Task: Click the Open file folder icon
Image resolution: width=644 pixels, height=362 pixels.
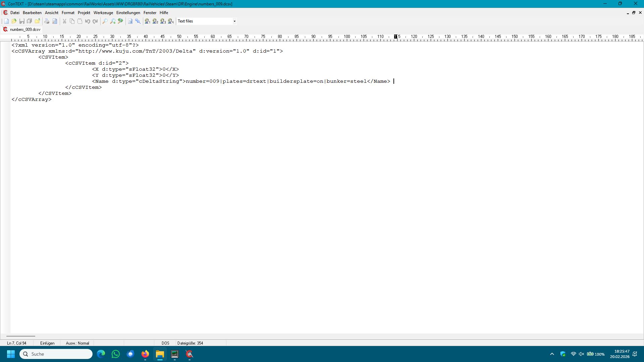Action: [x=14, y=21]
